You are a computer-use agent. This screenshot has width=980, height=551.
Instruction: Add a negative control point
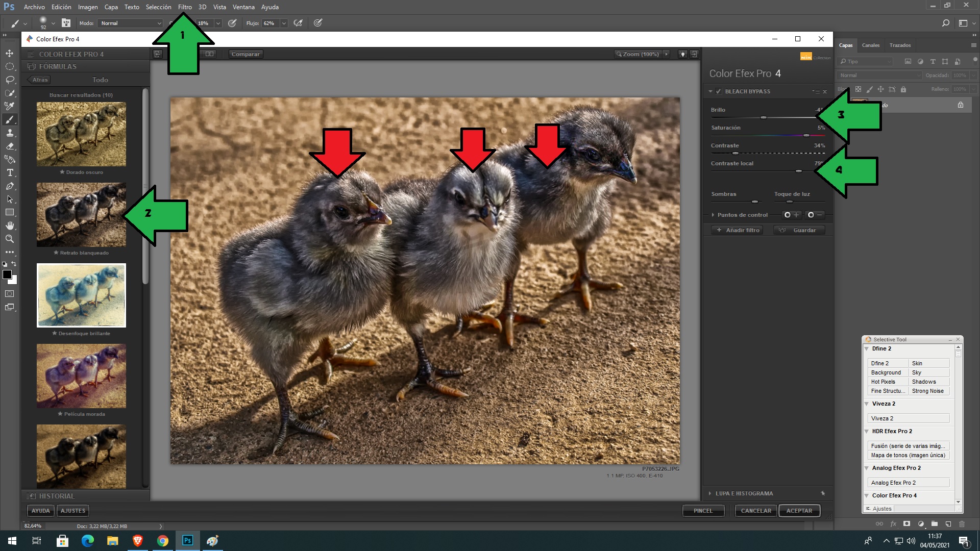pos(815,215)
